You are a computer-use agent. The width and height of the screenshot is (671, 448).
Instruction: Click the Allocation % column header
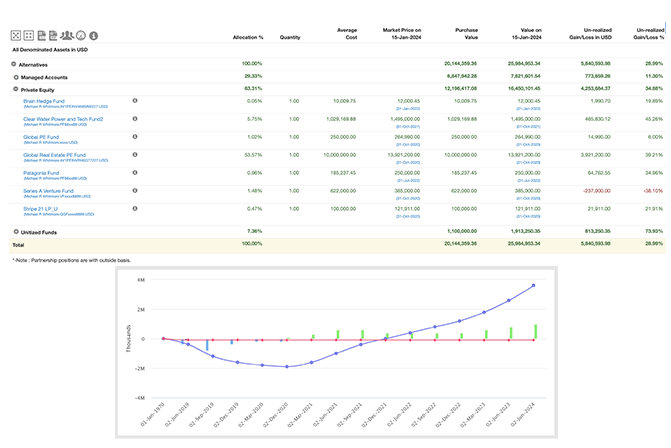click(x=247, y=36)
